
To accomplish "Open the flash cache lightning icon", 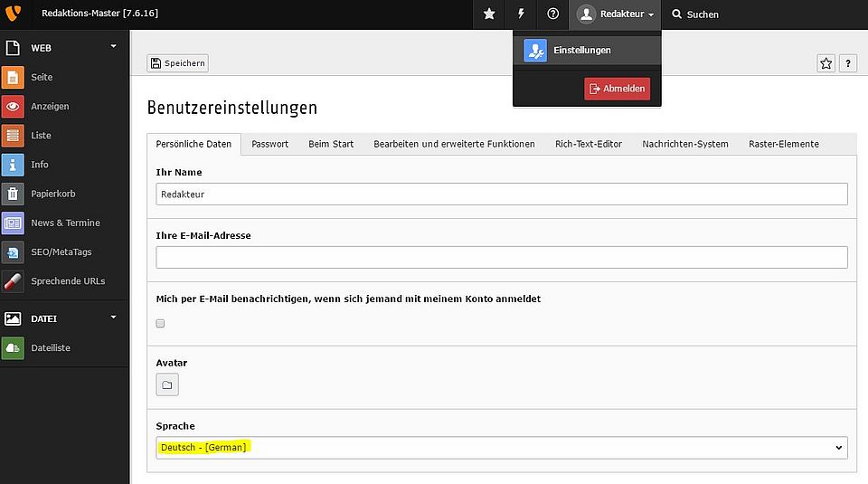I will point(521,14).
